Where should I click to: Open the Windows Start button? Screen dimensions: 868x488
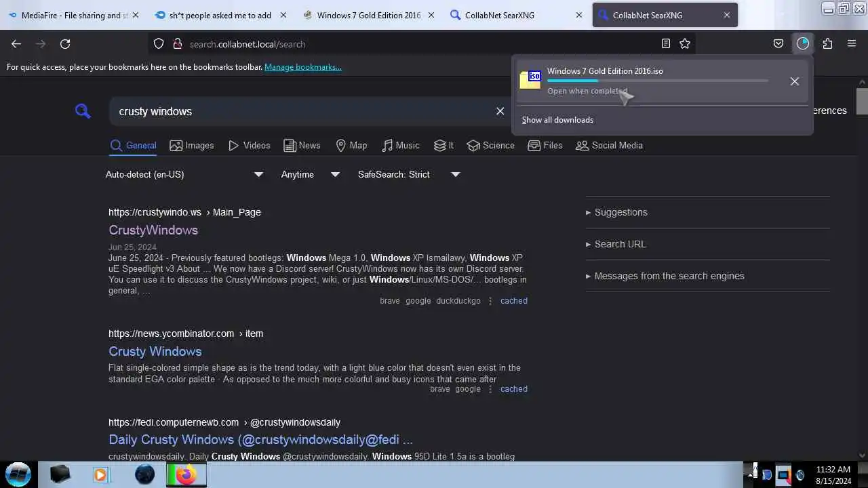(x=18, y=474)
